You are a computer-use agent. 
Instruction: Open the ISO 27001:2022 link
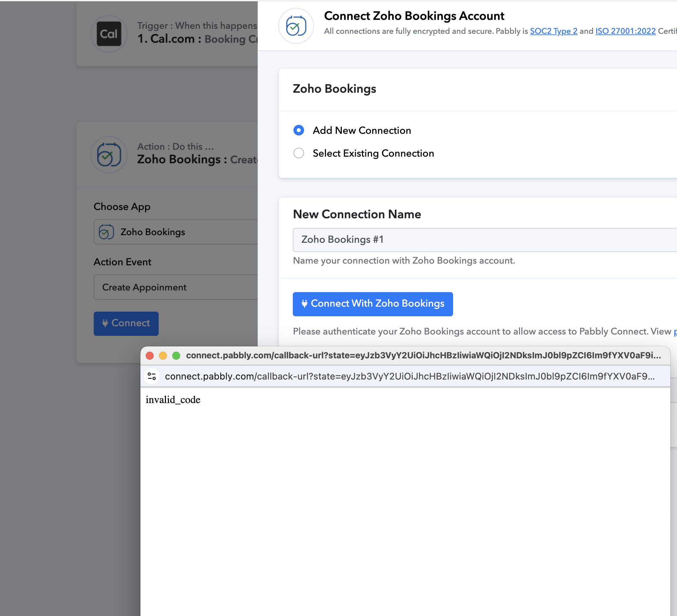(625, 31)
